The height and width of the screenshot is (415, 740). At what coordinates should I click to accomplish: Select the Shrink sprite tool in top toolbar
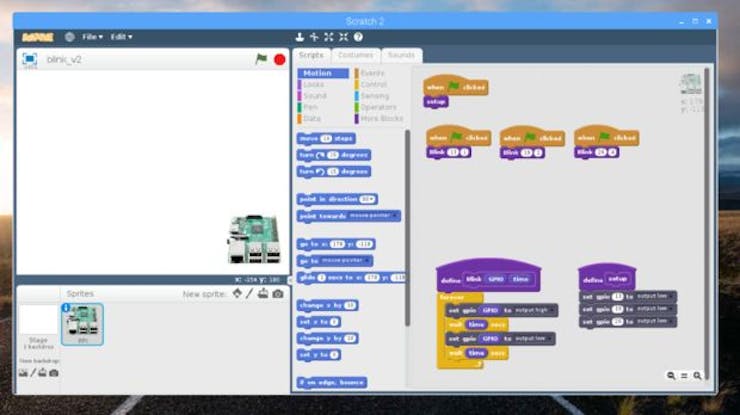[344, 37]
